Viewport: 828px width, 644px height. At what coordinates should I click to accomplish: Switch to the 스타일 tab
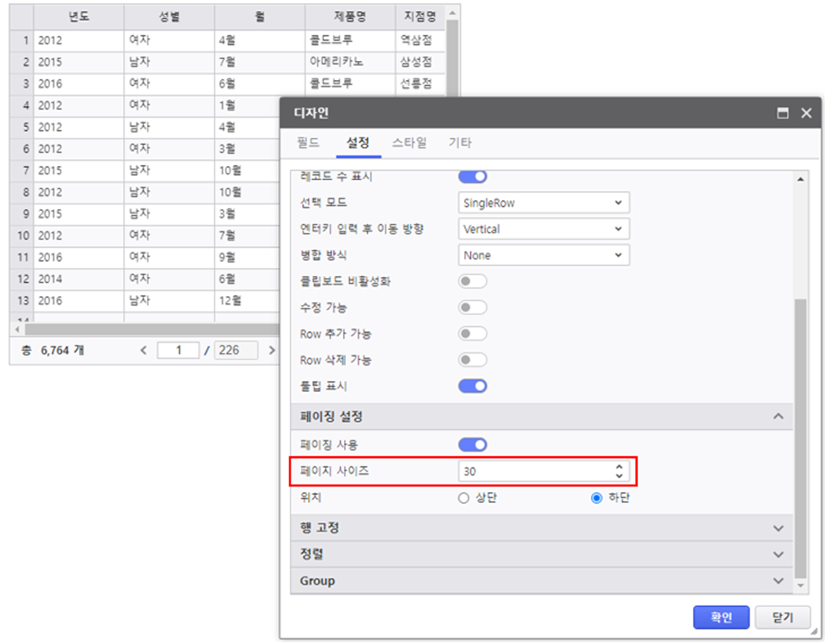tap(409, 143)
